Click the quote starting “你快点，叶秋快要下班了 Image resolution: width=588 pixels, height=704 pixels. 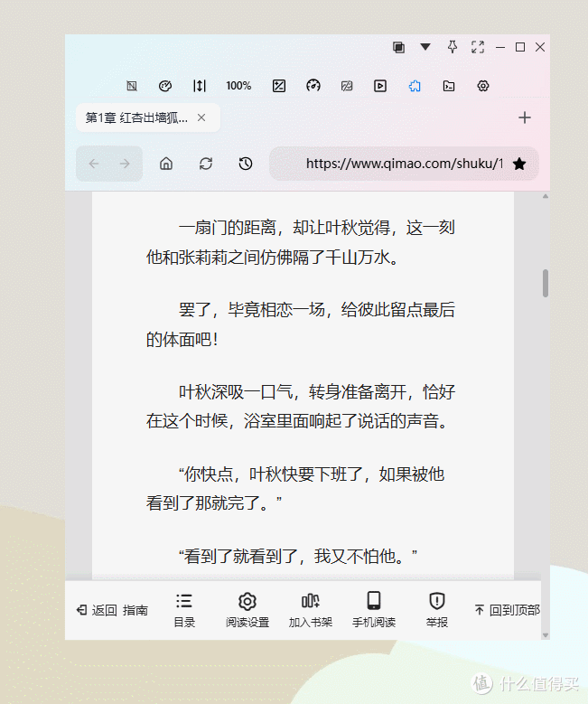coord(295,488)
